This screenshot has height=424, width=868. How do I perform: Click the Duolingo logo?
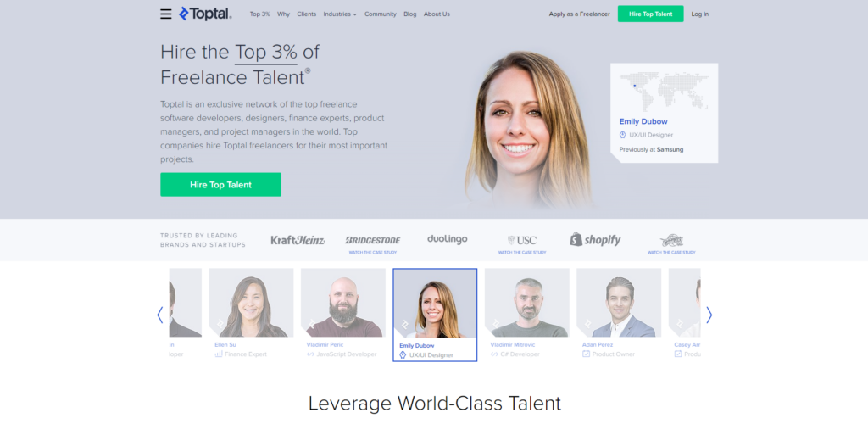point(448,239)
